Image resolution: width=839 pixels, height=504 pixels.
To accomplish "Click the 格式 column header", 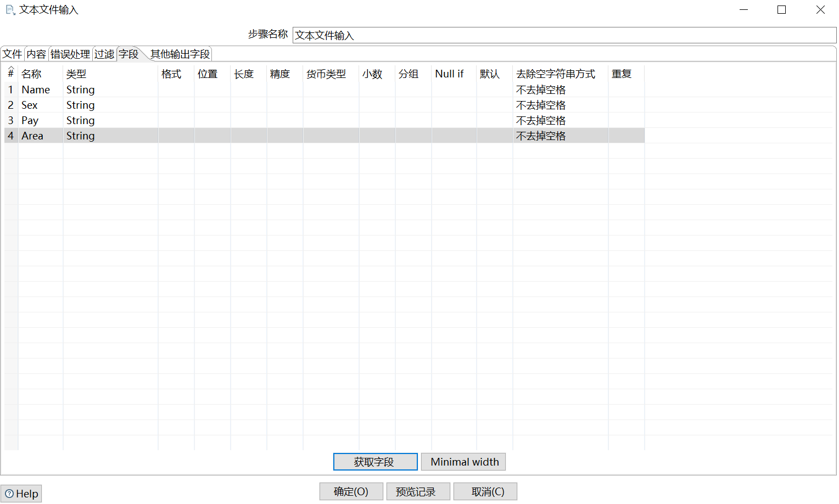I will click(176, 74).
